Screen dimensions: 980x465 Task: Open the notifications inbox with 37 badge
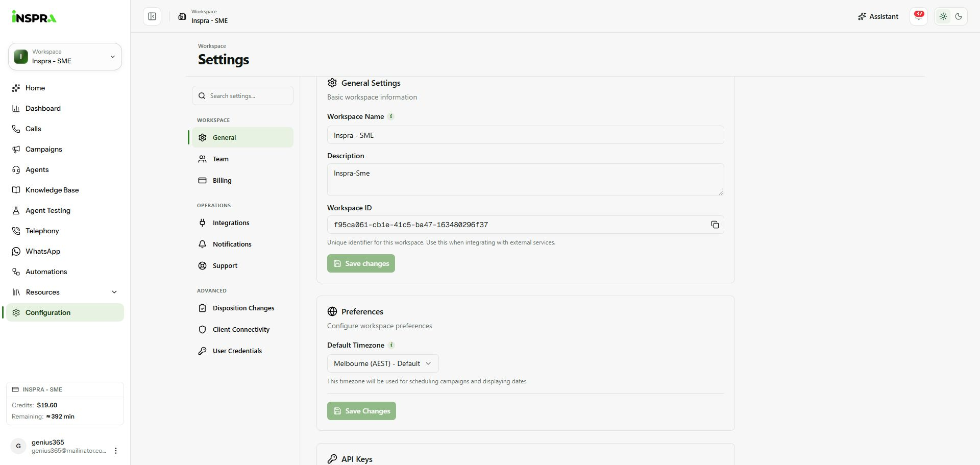919,16
